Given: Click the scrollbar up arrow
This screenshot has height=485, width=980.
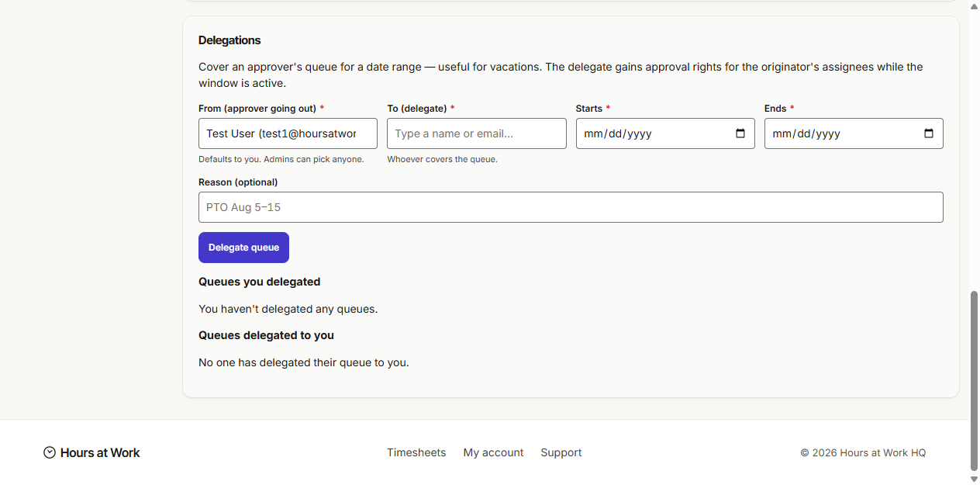Looking at the screenshot, I should (975, 5).
